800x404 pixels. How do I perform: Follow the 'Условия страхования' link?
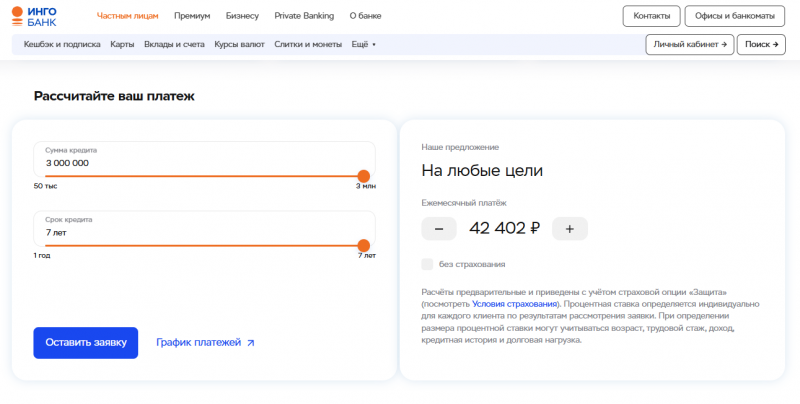515,303
